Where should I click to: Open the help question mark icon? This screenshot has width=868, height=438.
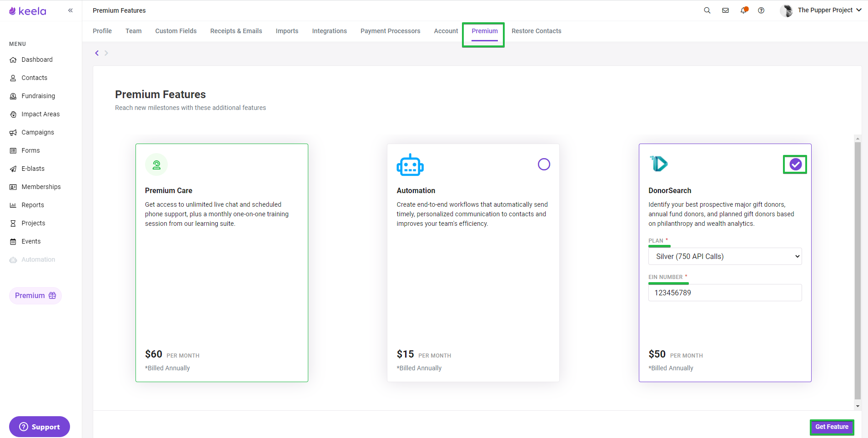pyautogui.click(x=761, y=10)
